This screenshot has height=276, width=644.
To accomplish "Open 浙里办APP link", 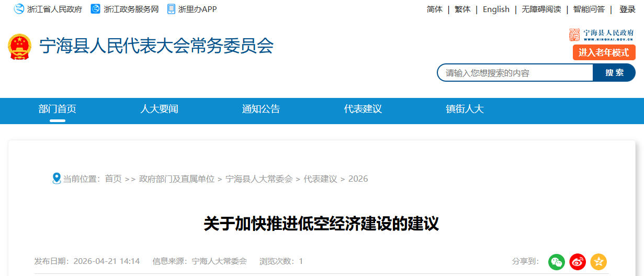I will (x=197, y=9).
